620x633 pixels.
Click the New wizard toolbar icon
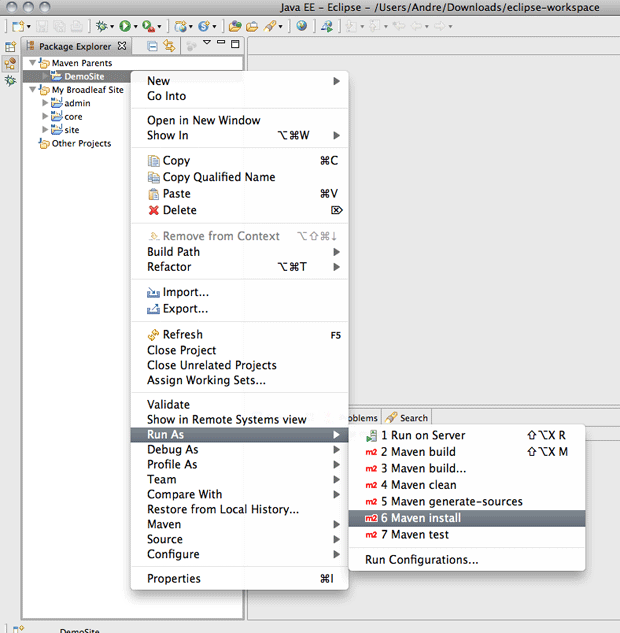tap(17, 27)
